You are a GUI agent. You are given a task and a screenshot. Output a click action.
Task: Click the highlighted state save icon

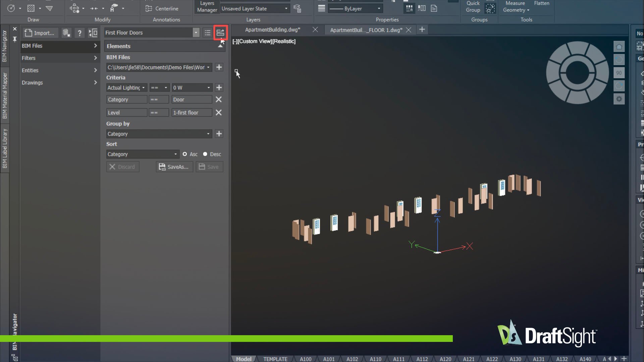220,33
